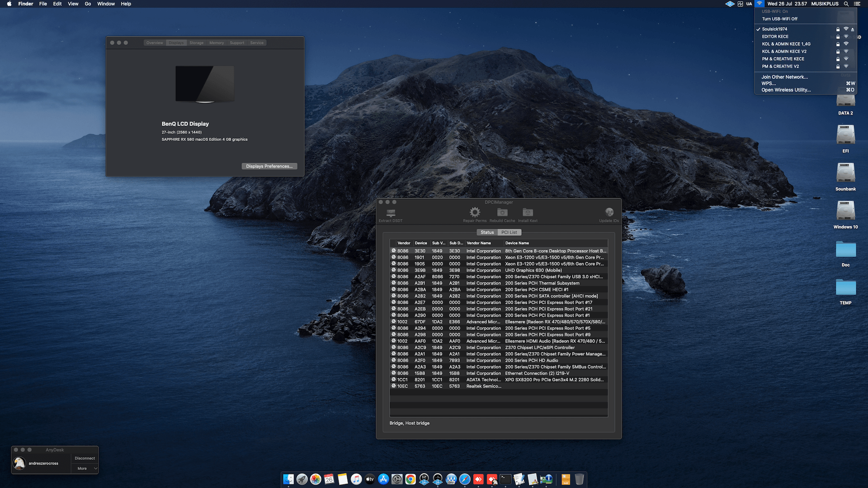This screenshot has width=868, height=488.
Task: Select the checked Soulsick1974 network
Action: tap(806, 29)
